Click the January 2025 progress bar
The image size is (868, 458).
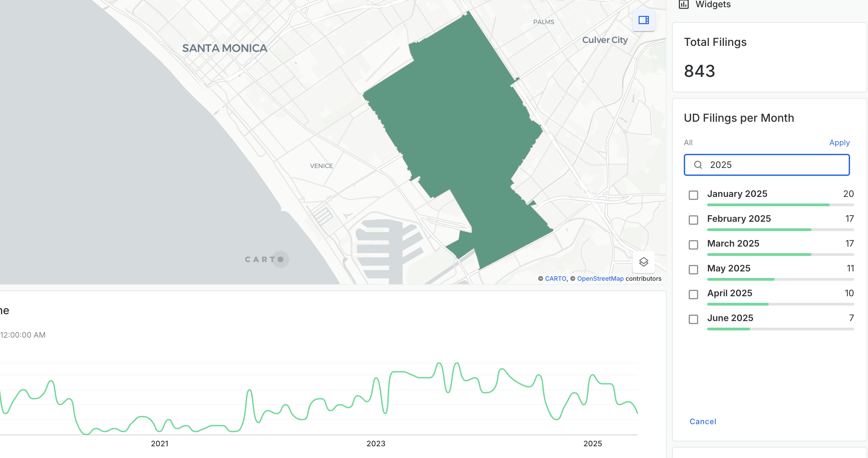click(780, 205)
